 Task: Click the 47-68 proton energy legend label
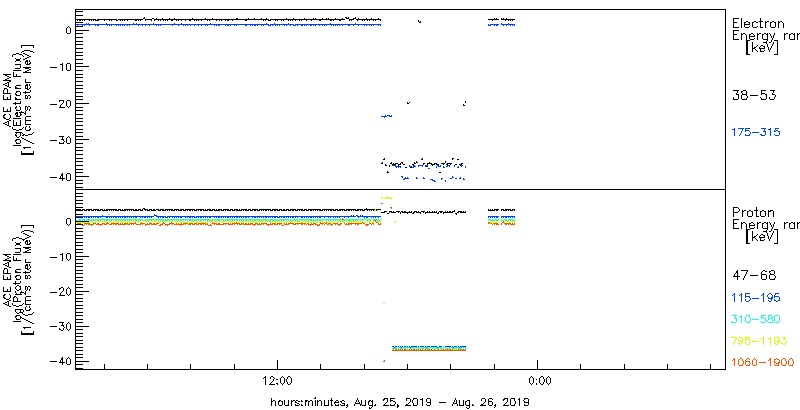pos(754,276)
